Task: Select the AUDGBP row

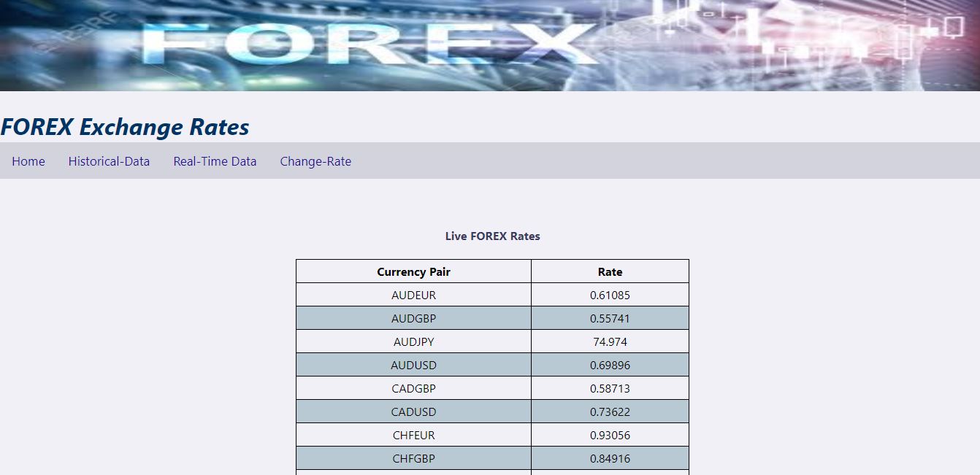Action: (413, 317)
